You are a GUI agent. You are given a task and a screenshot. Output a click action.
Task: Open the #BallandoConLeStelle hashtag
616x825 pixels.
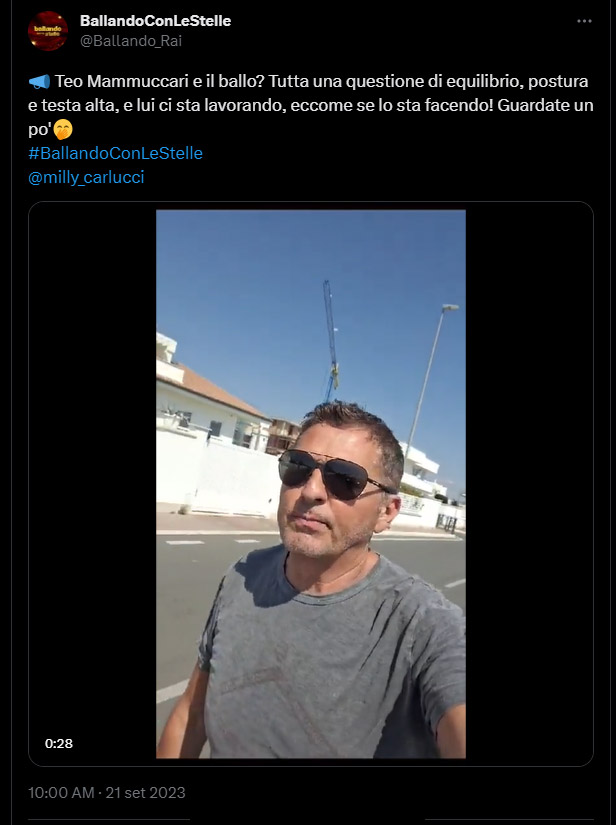click(x=115, y=153)
